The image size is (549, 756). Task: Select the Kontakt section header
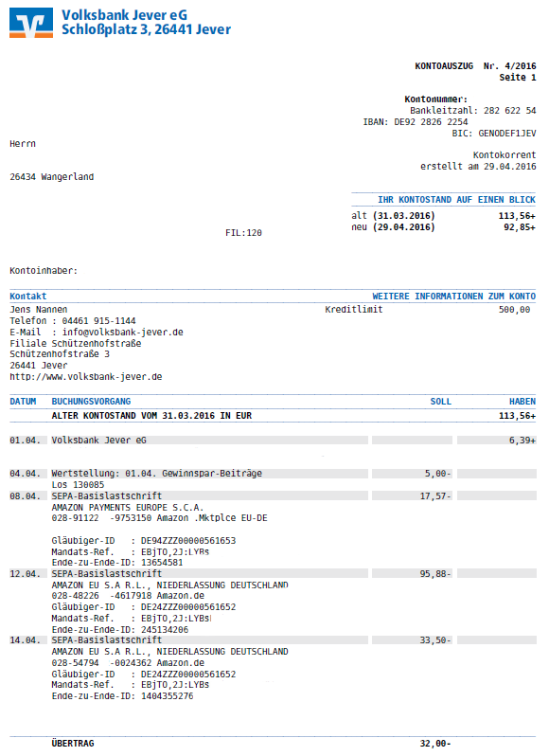28,296
